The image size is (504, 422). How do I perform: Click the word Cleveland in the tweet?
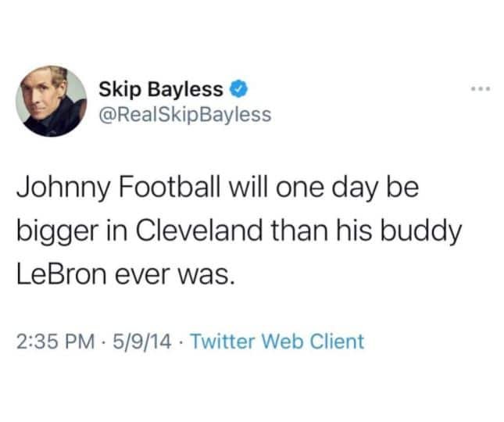(x=198, y=231)
